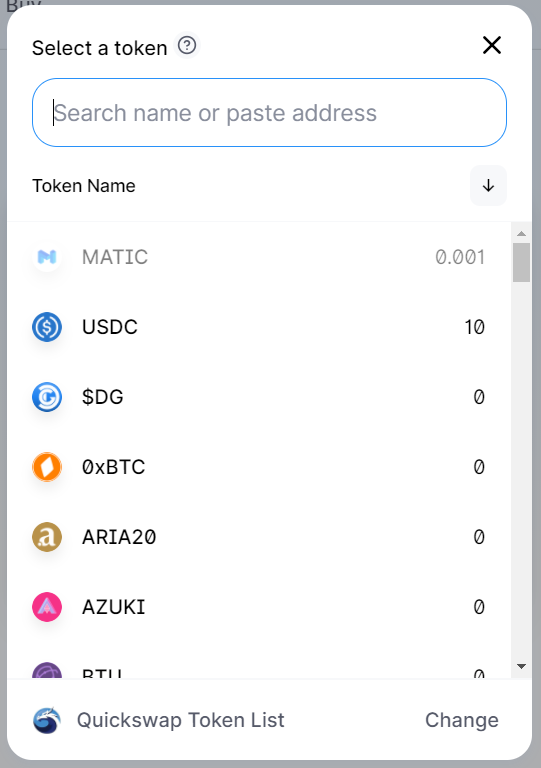Viewport: 541px width, 768px height.
Task: Click the orange 0xBTC icon
Action: (x=47, y=467)
